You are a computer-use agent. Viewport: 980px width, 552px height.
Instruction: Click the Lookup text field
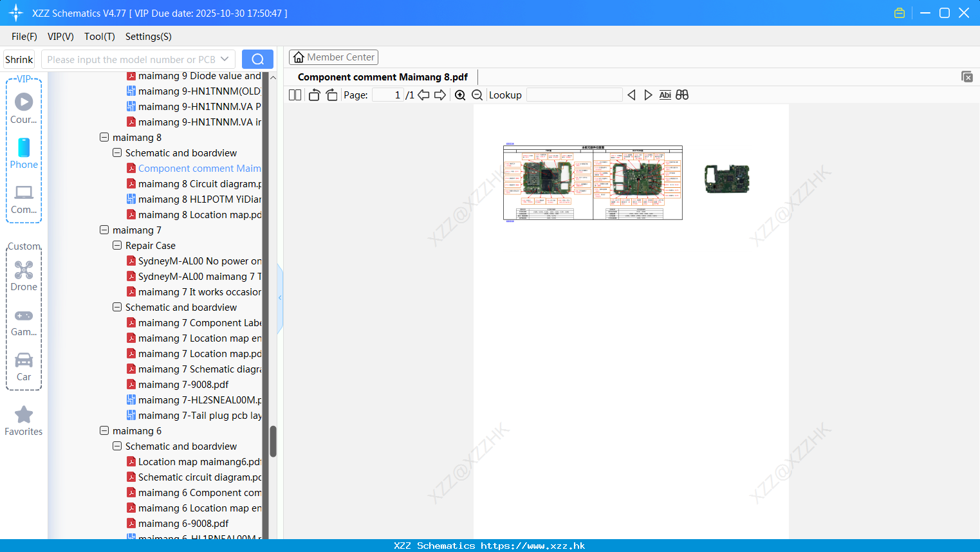(574, 95)
